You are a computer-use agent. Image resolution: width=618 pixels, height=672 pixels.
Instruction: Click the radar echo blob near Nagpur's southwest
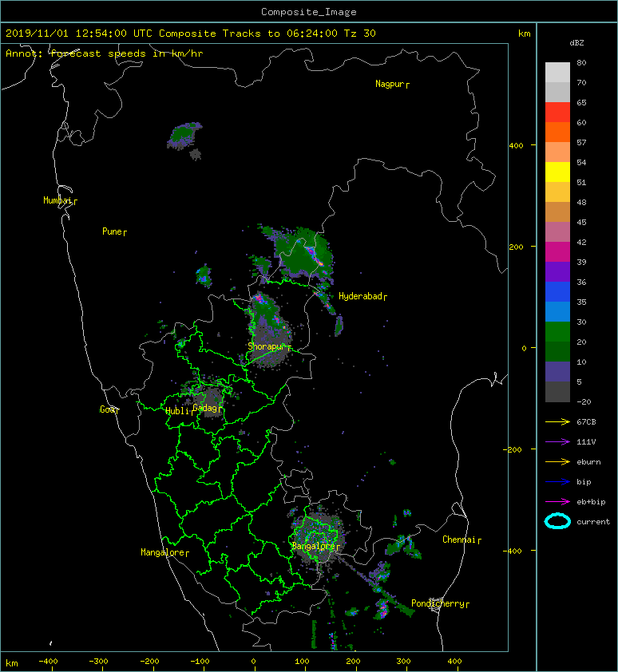184,136
